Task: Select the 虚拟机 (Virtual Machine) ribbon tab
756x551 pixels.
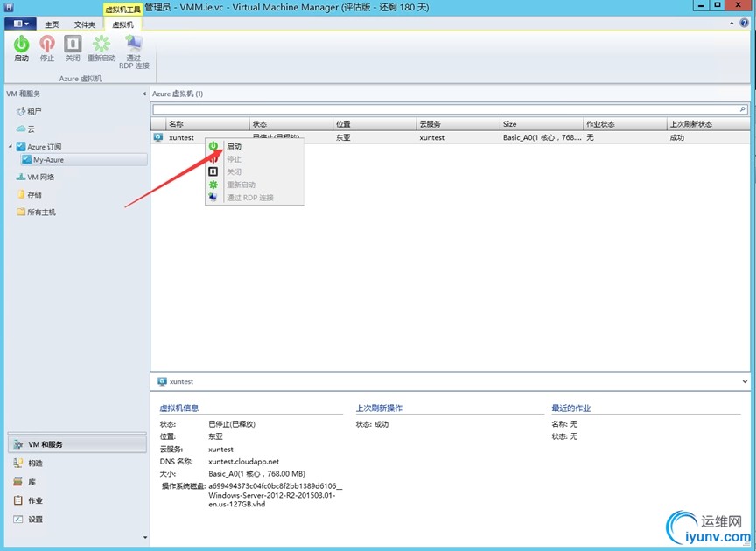Action: tap(123, 24)
